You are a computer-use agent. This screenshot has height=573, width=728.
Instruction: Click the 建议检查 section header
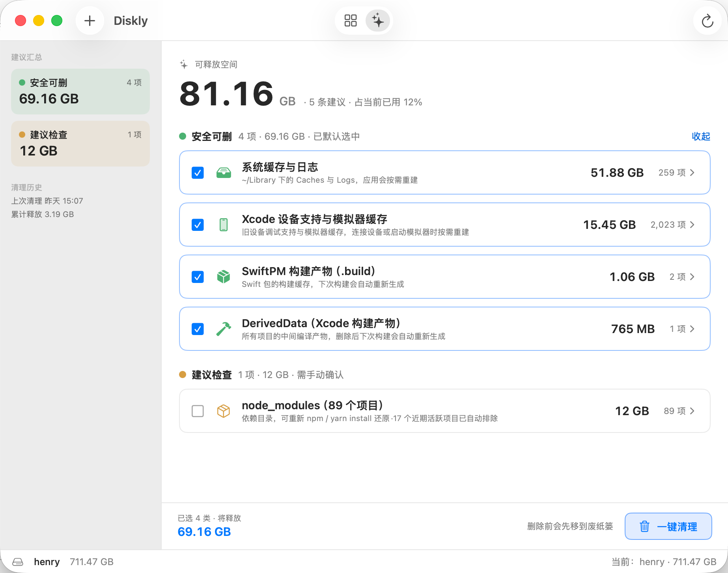[x=212, y=375]
